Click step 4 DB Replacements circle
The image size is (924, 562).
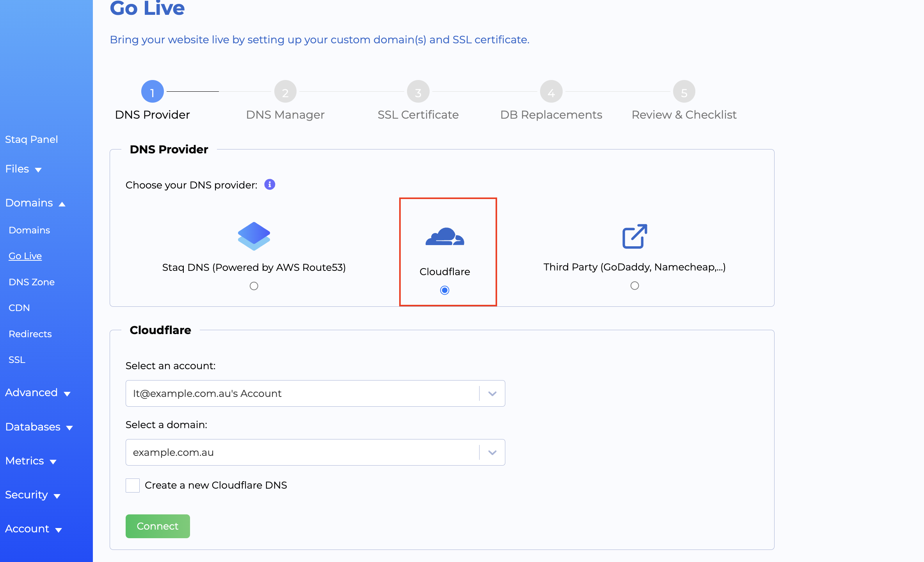click(551, 92)
